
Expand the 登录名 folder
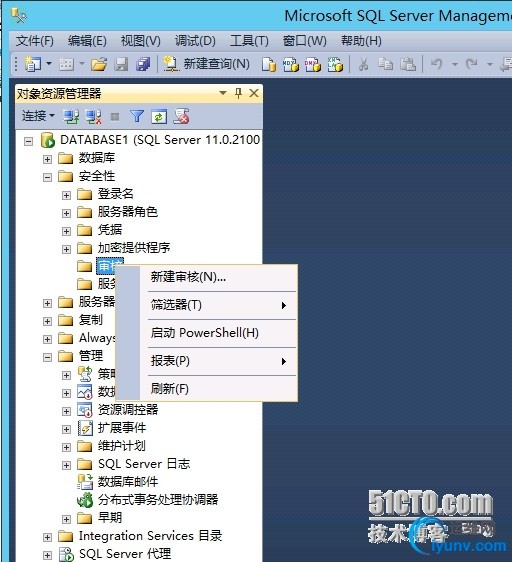(x=66, y=195)
